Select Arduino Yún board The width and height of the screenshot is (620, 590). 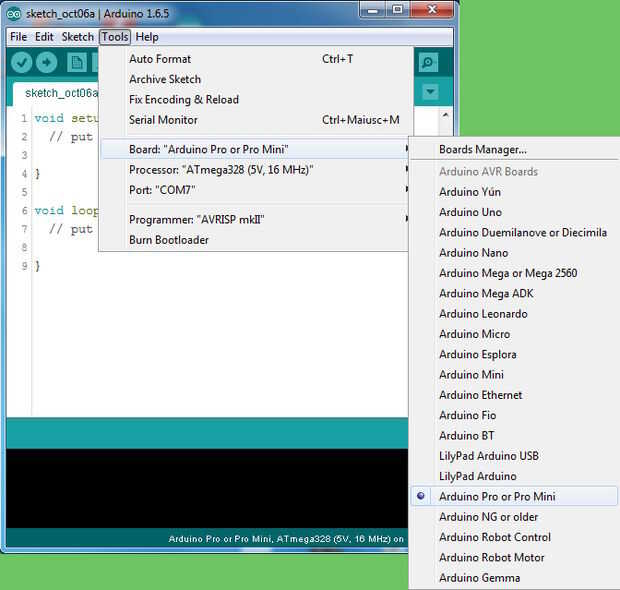click(x=514, y=192)
